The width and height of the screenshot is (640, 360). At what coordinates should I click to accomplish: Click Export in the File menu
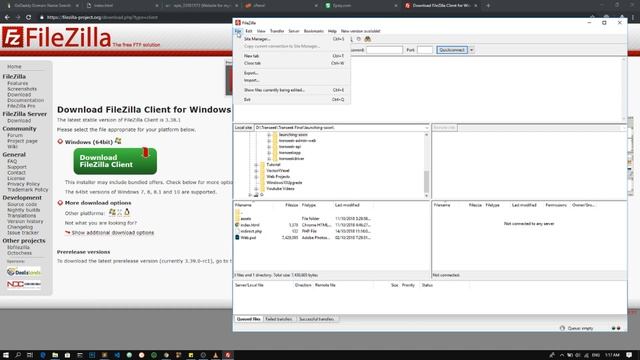tap(291, 73)
